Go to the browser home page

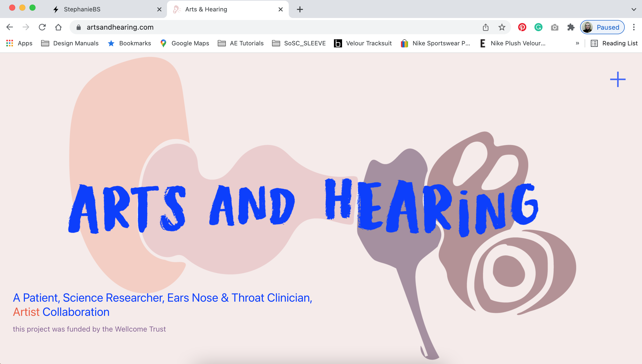click(58, 27)
